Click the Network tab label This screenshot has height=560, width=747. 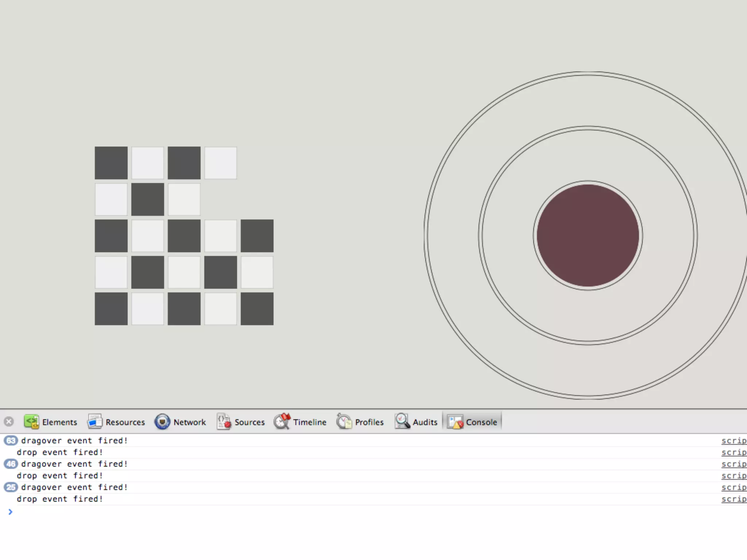[190, 422]
